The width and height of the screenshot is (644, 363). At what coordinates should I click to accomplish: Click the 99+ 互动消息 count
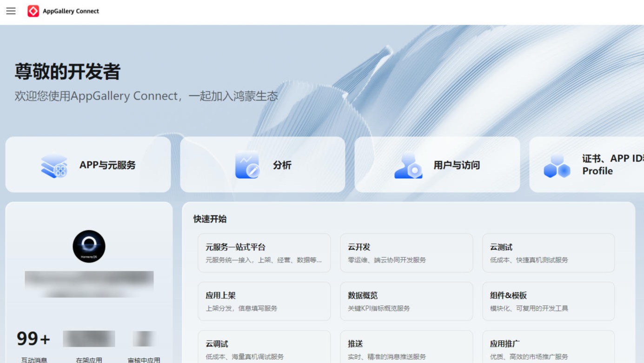(33, 339)
